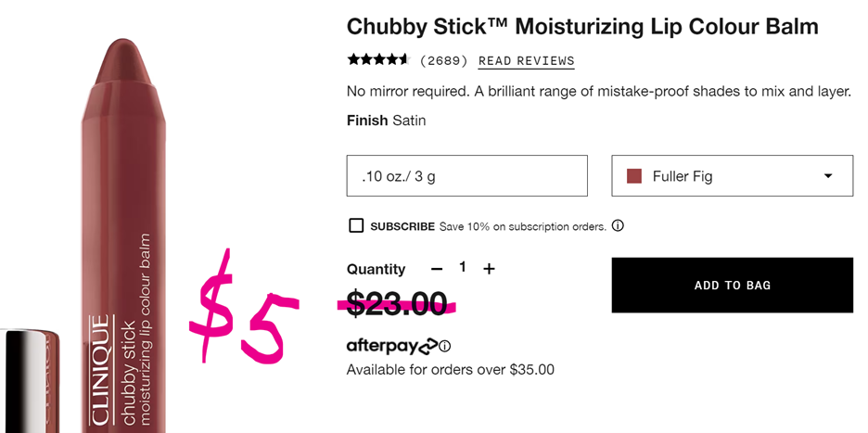Click the Clinique Chubby Stick product image

126,232
